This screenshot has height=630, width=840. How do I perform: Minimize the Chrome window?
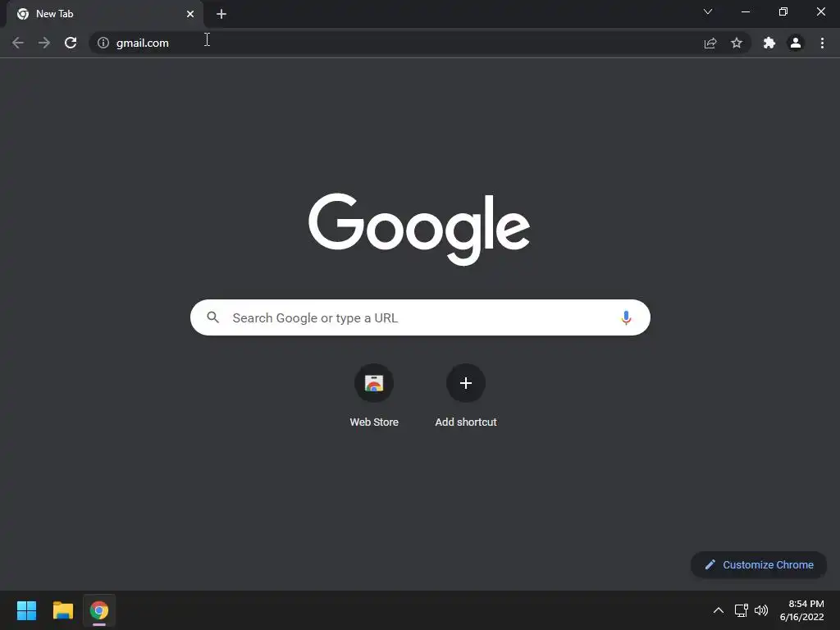[745, 11]
